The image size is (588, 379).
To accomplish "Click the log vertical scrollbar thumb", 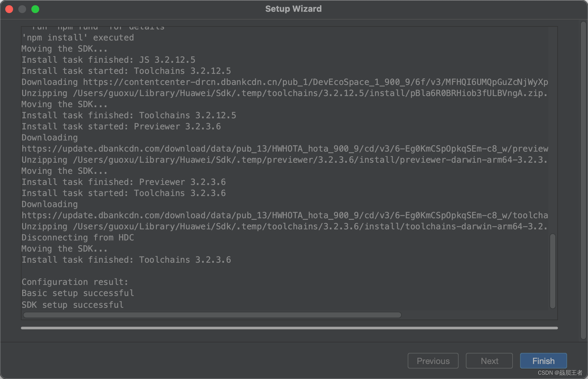I will tap(553, 271).
